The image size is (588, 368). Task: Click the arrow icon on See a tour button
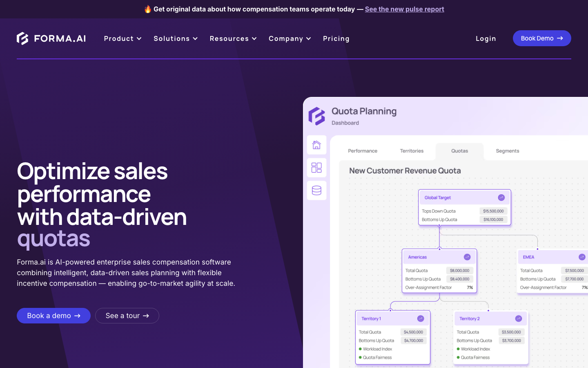pyautogui.click(x=146, y=316)
